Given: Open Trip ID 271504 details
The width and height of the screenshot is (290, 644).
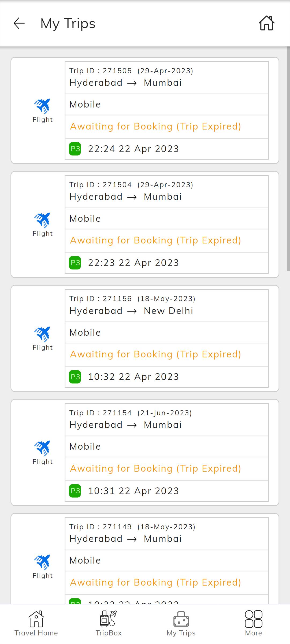Looking at the screenshot, I should pos(167,192).
